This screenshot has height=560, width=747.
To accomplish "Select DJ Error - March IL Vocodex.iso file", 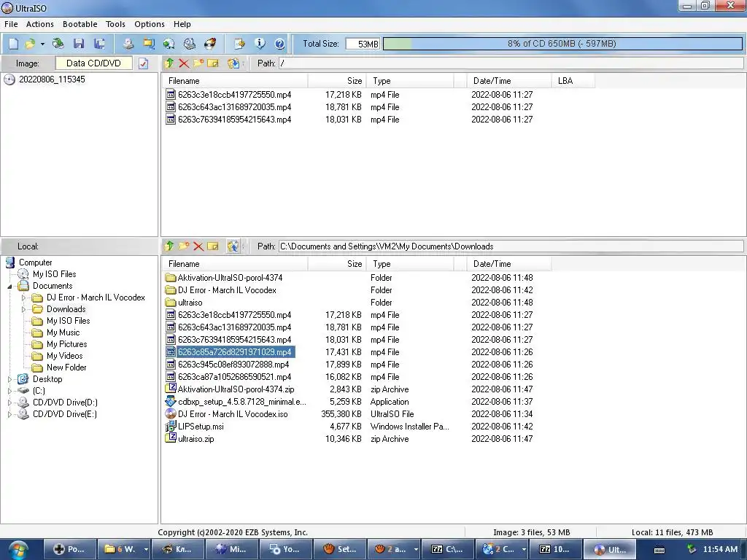I will [x=233, y=414].
